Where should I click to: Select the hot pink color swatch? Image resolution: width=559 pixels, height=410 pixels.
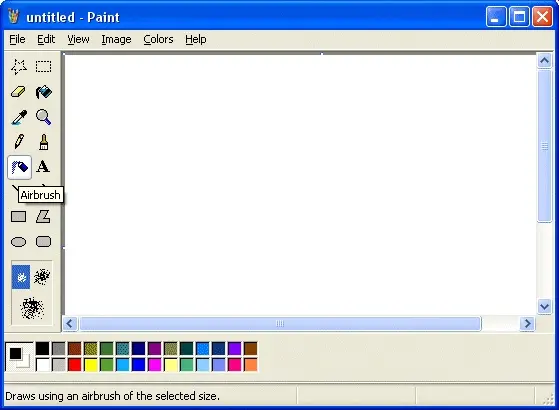(x=235, y=364)
